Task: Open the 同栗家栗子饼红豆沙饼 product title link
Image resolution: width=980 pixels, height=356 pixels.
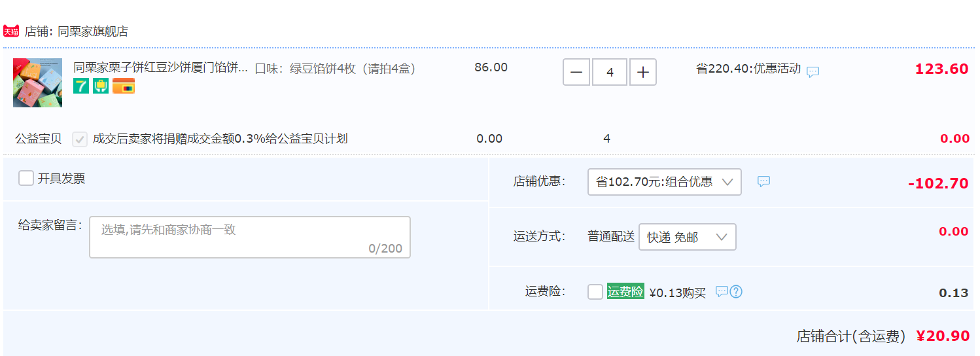Action: tap(160, 67)
